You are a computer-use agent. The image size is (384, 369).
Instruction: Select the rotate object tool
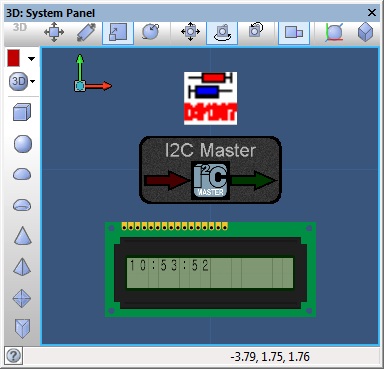(x=150, y=32)
